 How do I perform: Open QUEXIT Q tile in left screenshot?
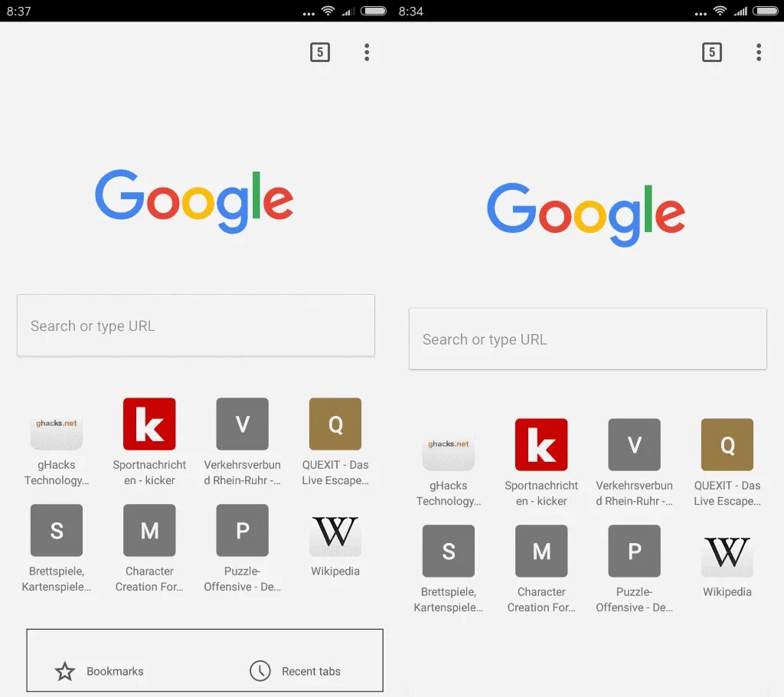click(x=335, y=424)
